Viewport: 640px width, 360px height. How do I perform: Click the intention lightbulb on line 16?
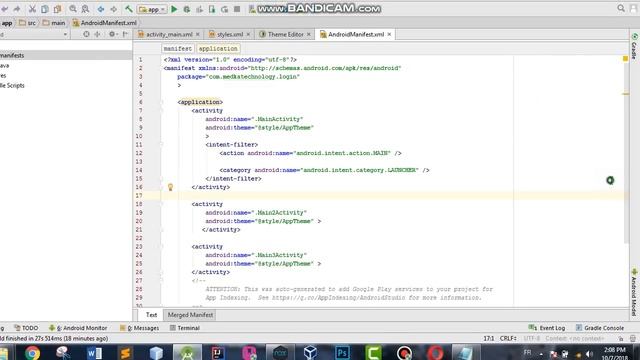pos(171,187)
